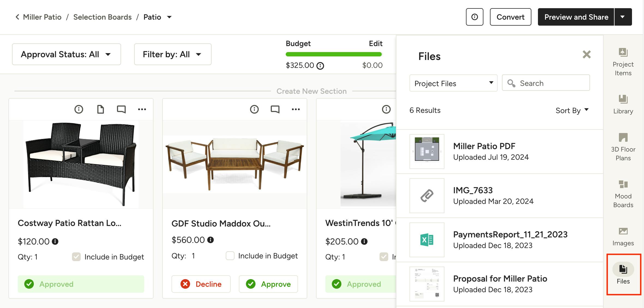The image size is (644, 308).
Task: Click the Convert button
Action: (x=510, y=17)
